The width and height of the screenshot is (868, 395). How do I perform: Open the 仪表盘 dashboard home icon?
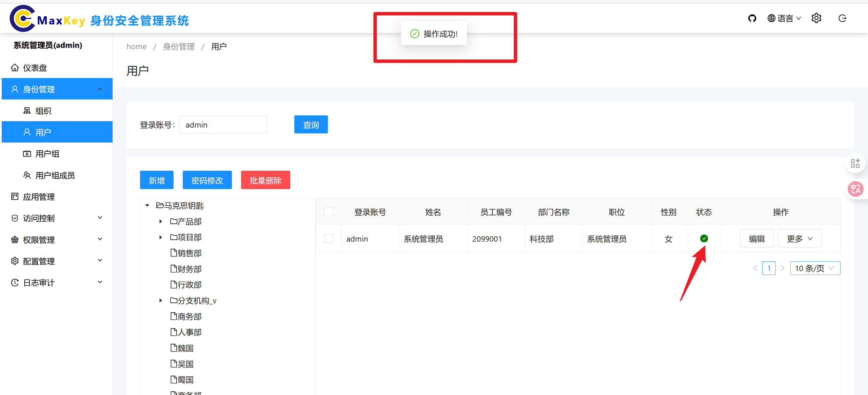15,68
